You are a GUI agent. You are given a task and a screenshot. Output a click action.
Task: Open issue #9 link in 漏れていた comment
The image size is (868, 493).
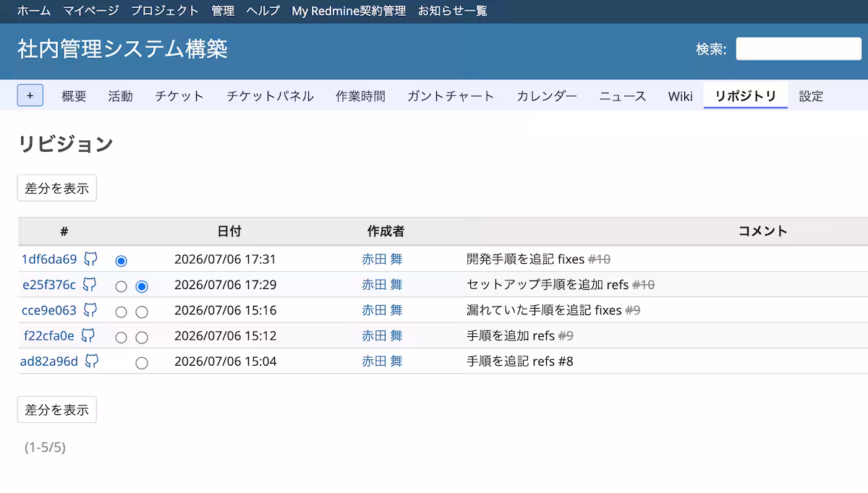[632, 310]
